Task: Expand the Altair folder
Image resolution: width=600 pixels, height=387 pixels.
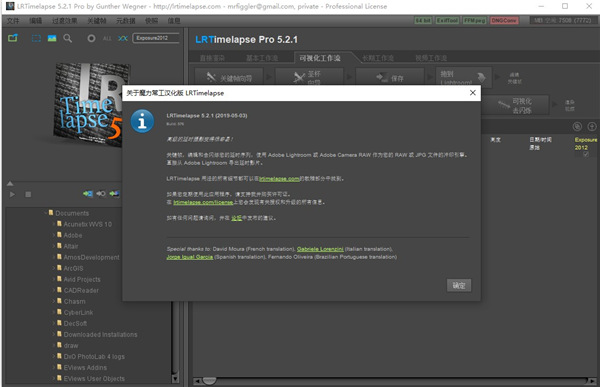Action: coord(54,246)
